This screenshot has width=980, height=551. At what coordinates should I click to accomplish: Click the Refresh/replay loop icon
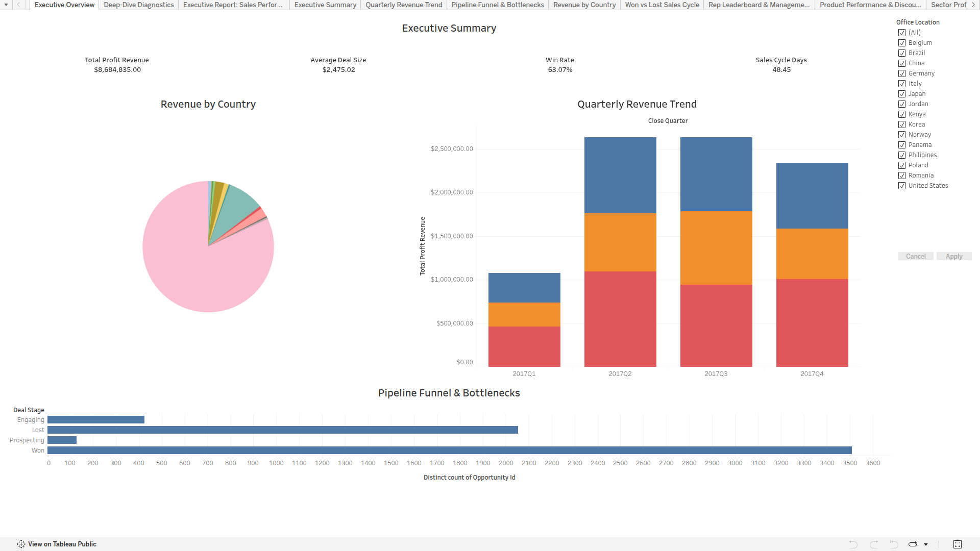[x=913, y=544]
